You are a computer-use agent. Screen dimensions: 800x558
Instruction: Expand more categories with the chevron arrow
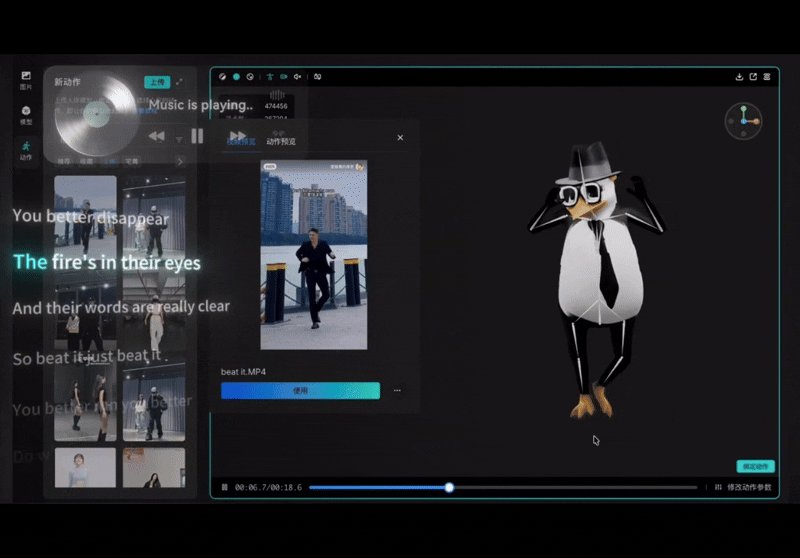[x=180, y=161]
